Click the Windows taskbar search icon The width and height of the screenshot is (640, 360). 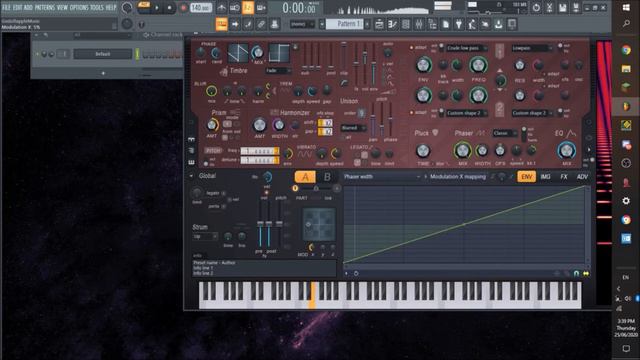coord(626,24)
